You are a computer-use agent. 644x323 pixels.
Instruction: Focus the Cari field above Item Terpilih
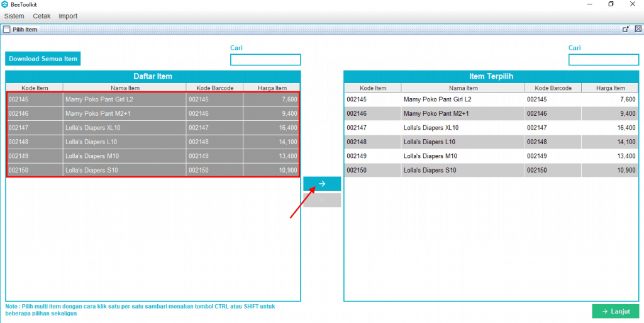pos(604,60)
